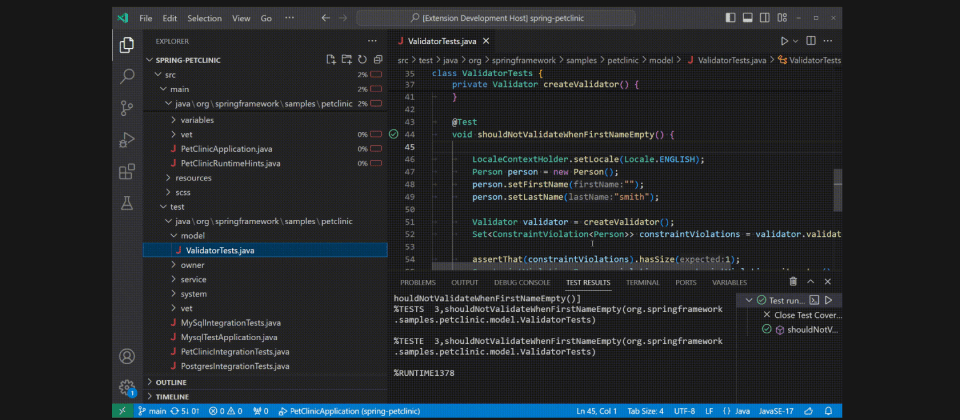The image size is (960, 420).
Task: Open the View menu
Action: (x=241, y=18)
